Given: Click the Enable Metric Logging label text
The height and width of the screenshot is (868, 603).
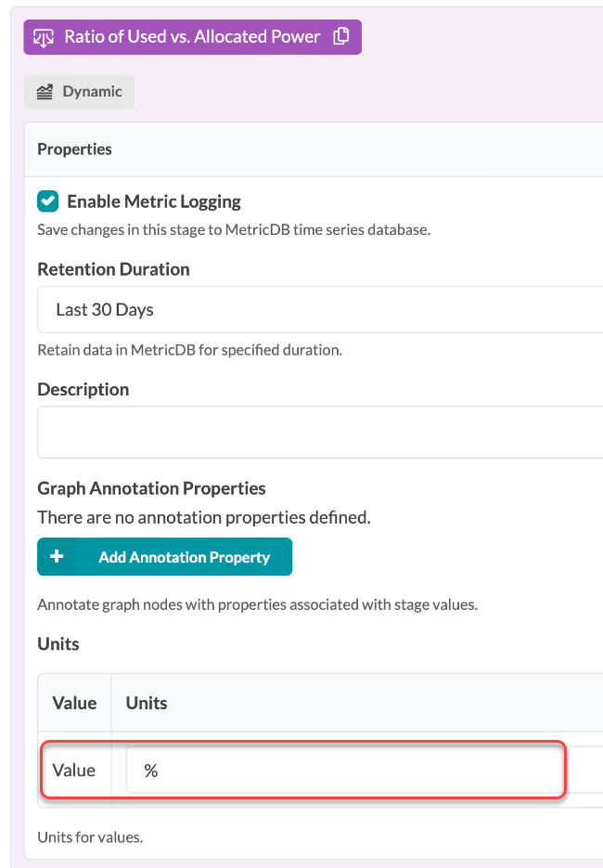Looking at the screenshot, I should point(154,201).
